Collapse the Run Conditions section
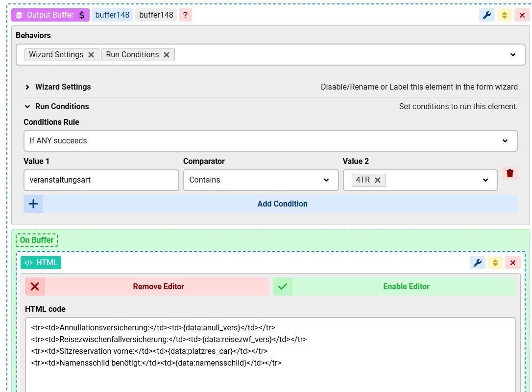Image resolution: width=532 pixels, height=392 pixels. (62, 107)
